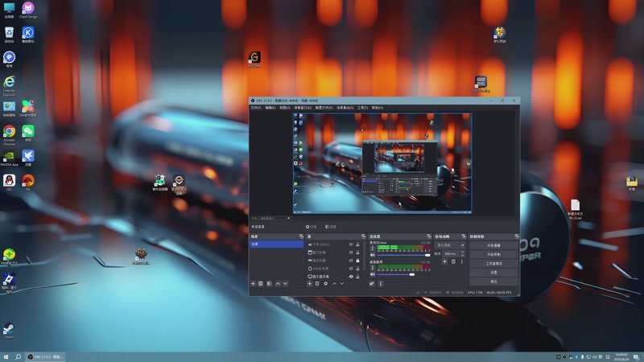Open the Steam desktop shortcut
Viewport: 644px width, 362px height.
coord(9,331)
